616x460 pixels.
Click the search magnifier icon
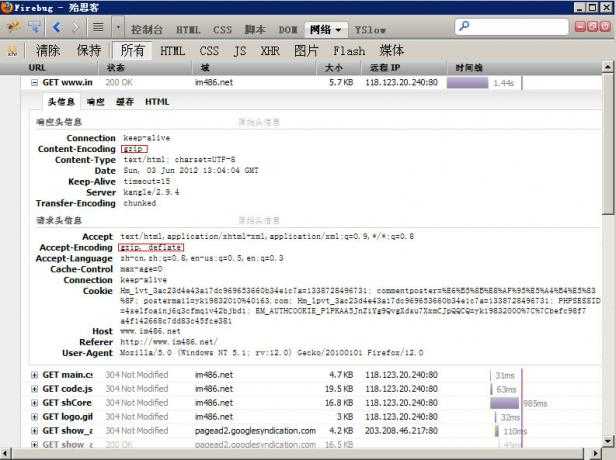click(464, 26)
